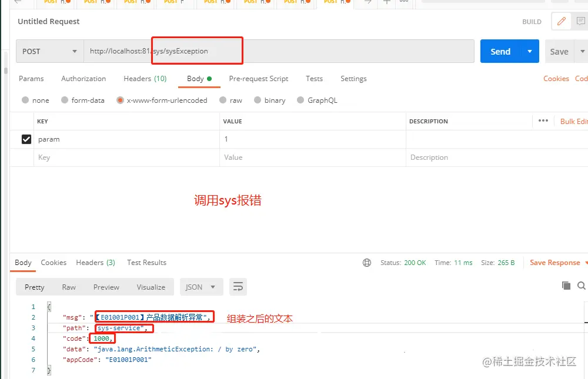Image resolution: width=588 pixels, height=379 pixels.
Task: Uncheck the param row checkbox
Action: pyautogui.click(x=26, y=139)
